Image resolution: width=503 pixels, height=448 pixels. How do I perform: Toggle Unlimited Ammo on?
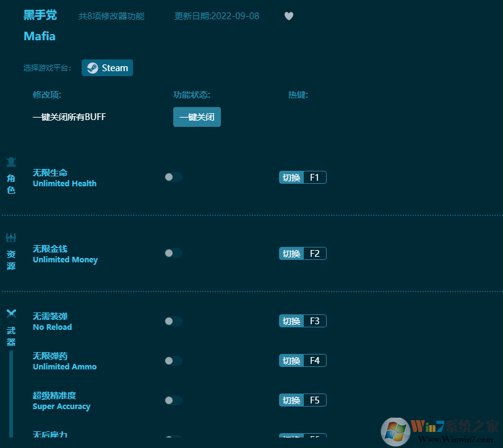point(173,361)
